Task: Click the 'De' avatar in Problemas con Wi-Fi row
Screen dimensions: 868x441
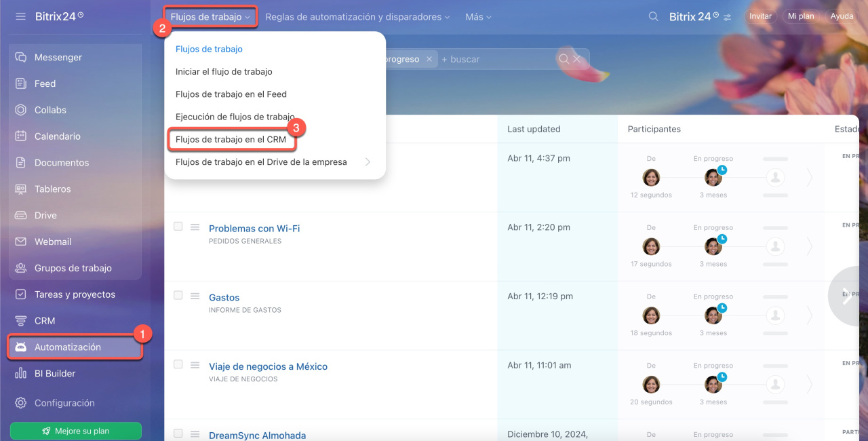Action: 651,246
